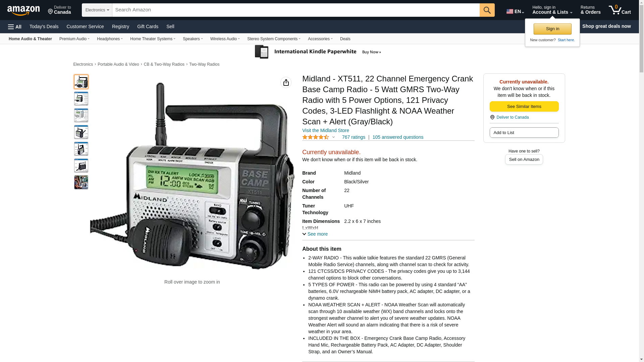Expand See more product details
The image size is (644, 362).
pos(315,234)
